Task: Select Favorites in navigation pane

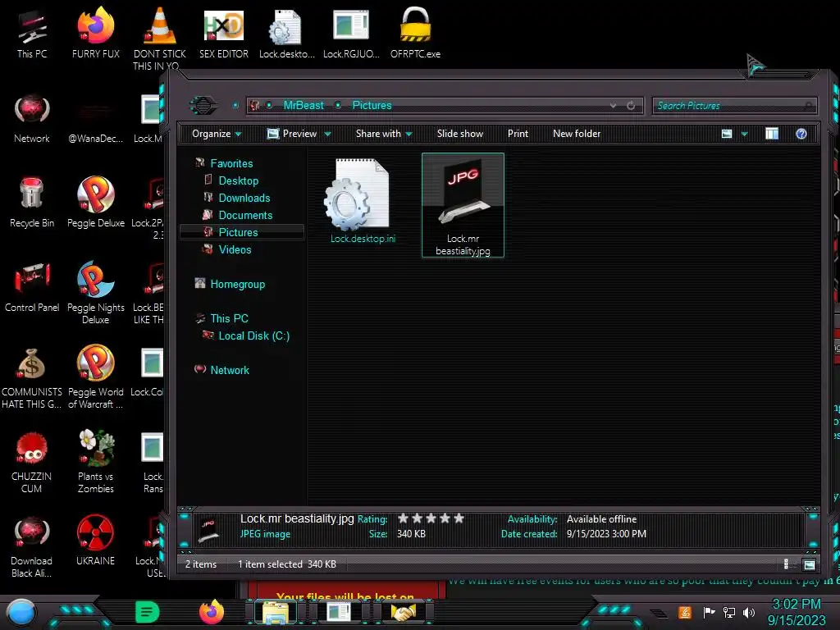Action: pos(231,163)
